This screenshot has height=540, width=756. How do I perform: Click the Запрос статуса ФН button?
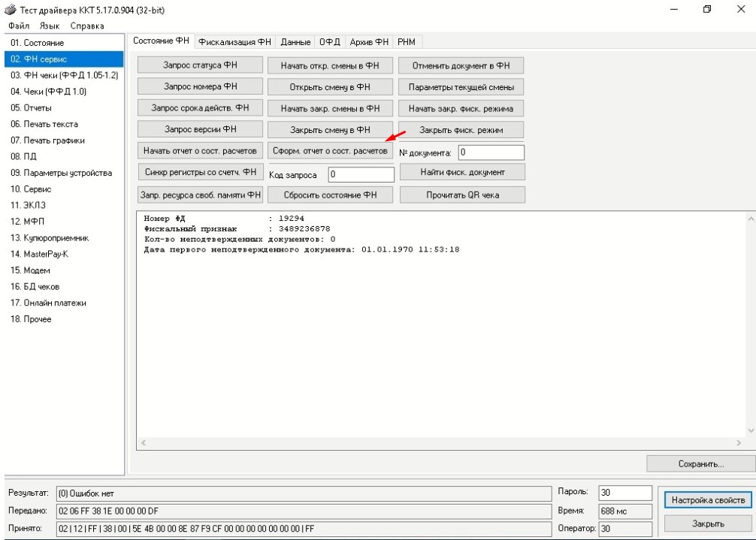[200, 65]
